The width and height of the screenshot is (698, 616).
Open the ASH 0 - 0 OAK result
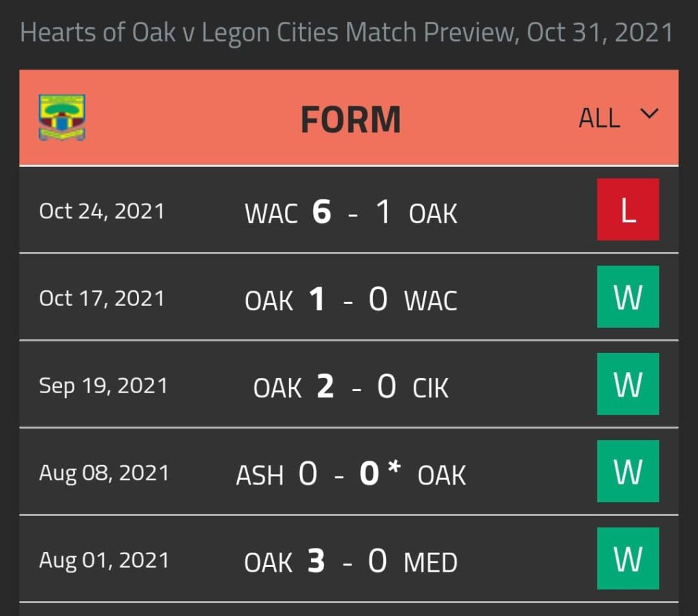[x=351, y=474]
